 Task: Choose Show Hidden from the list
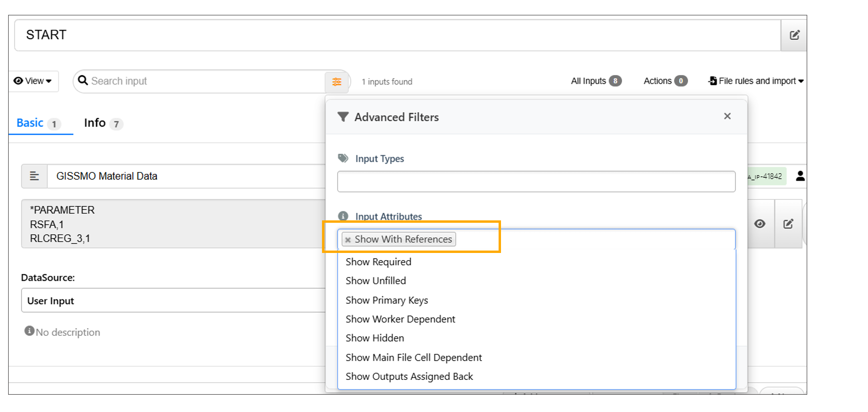[375, 338]
